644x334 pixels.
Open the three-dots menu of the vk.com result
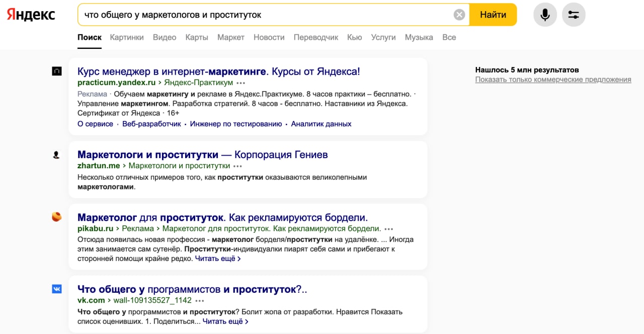tap(199, 301)
